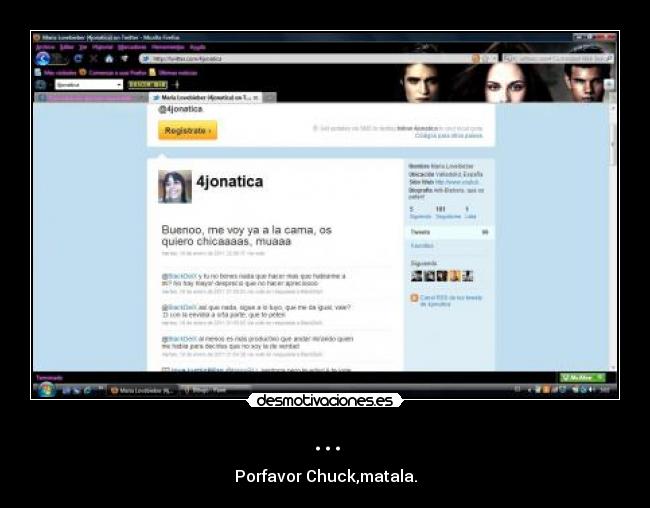Switch to the first pink-titled browser tab
The width and height of the screenshot is (650, 508).
tap(91, 97)
